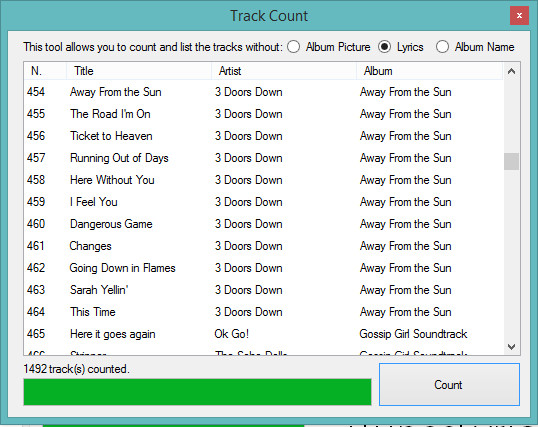This screenshot has width=538, height=427.
Task: Click '3 Doors Down' artist in row 464
Action: [x=249, y=312]
